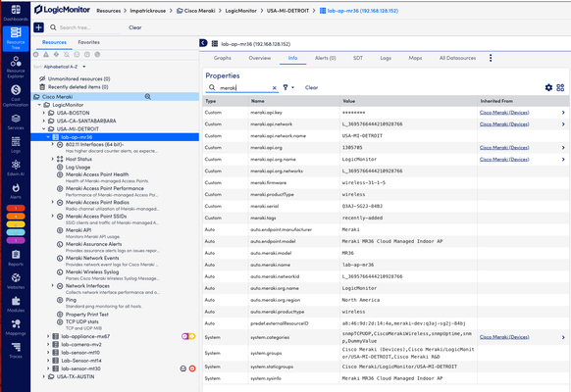The image size is (571, 392).
Task: Open Cisco Meraki (Devices) link for meraki.api.key
Action: (504, 113)
